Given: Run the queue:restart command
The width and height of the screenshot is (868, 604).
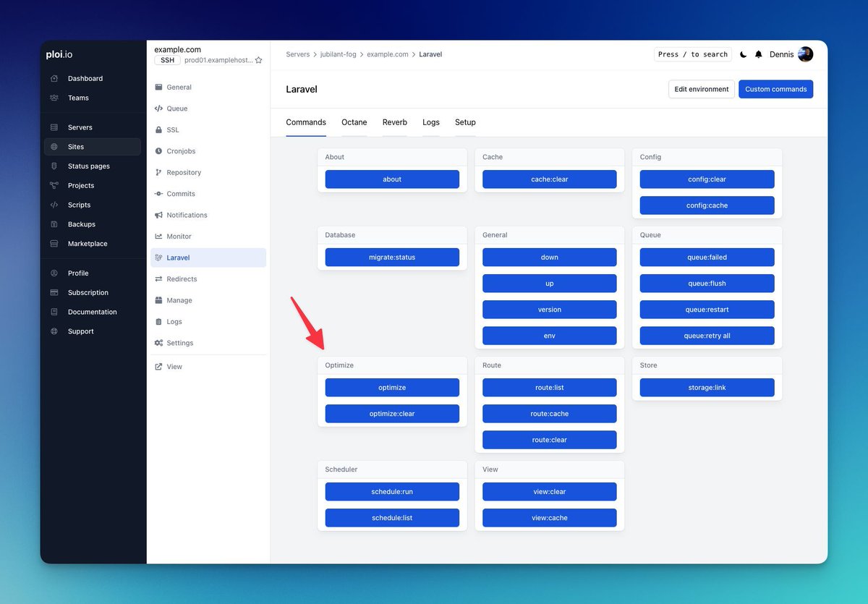Looking at the screenshot, I should click(x=707, y=310).
